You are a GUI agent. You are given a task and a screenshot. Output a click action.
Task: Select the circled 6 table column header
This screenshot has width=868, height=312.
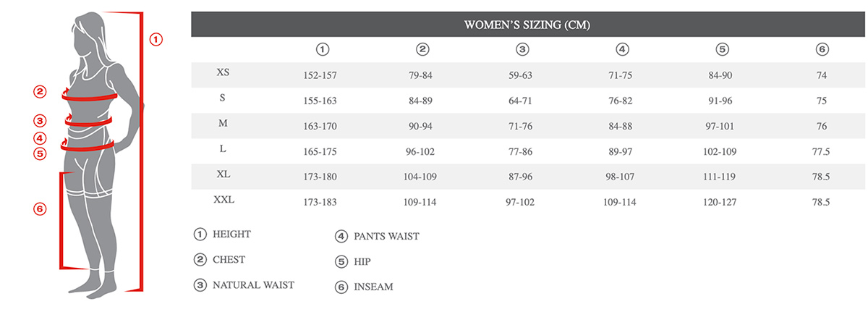pyautogui.click(x=821, y=50)
